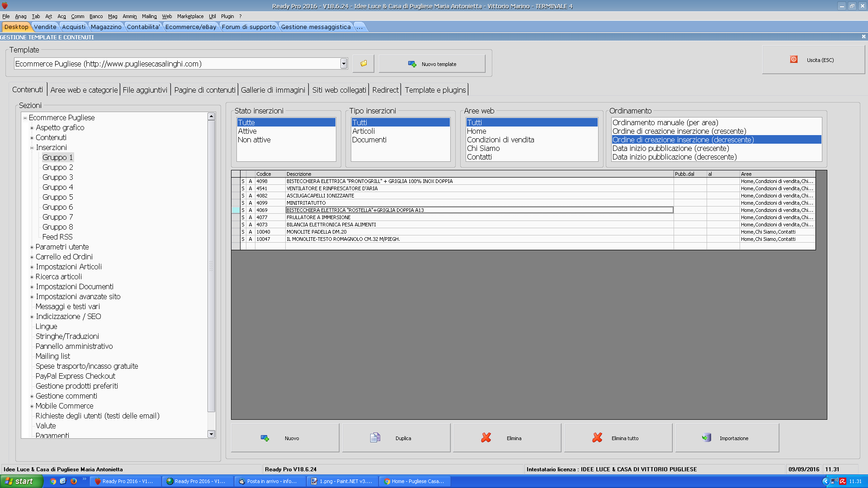Open the Template combo box dropdown arrow
This screenshot has height=488, width=868.
click(x=344, y=64)
